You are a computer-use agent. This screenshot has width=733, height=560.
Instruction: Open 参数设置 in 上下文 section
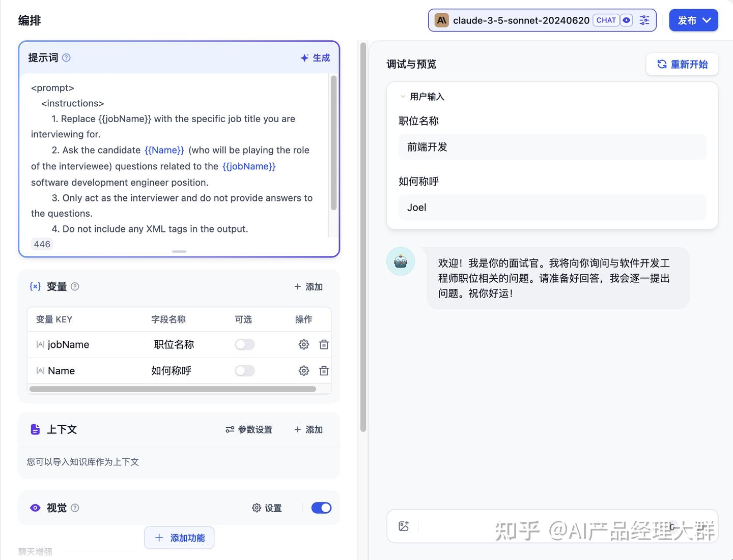tap(249, 430)
